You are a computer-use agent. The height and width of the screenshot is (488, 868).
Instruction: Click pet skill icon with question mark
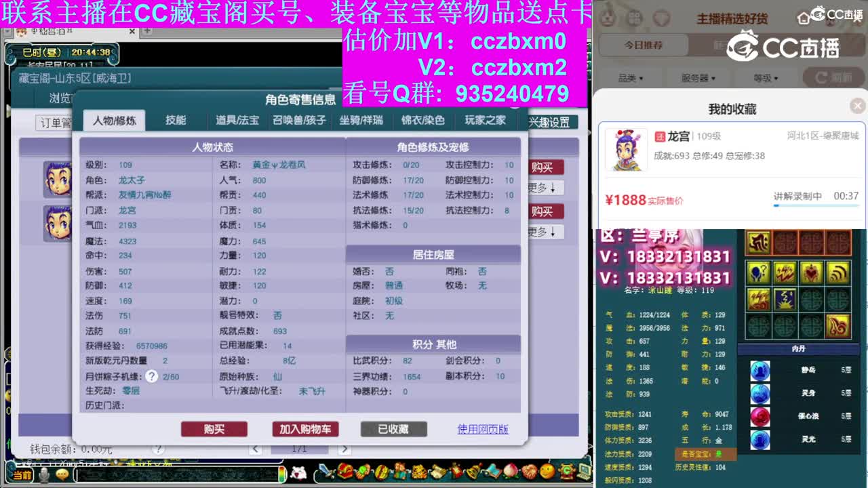[x=758, y=272]
